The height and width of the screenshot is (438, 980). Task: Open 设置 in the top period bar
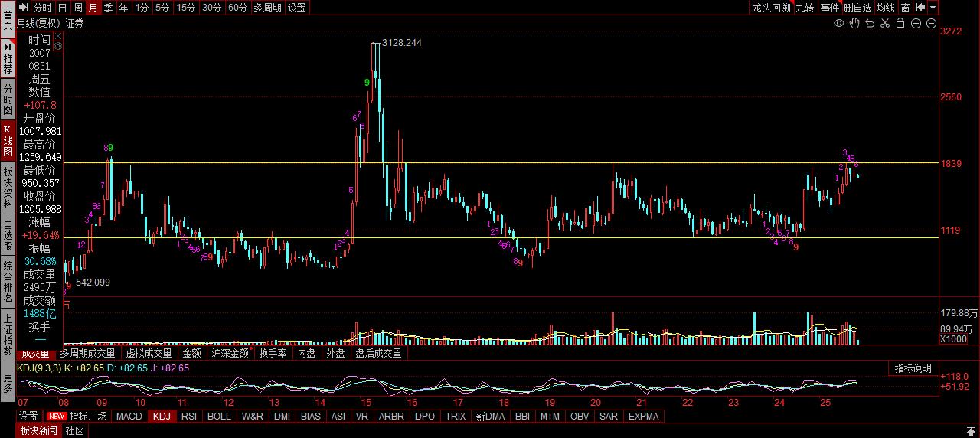[x=297, y=8]
